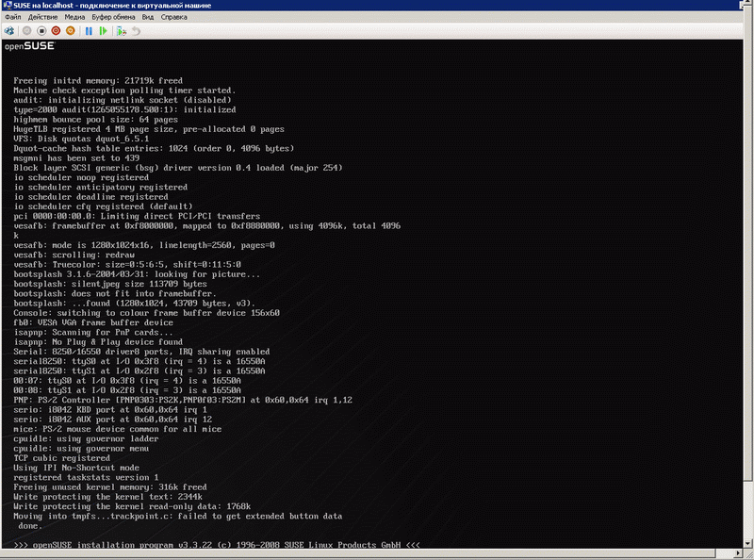Save VM state with the orange icon

coord(70,31)
